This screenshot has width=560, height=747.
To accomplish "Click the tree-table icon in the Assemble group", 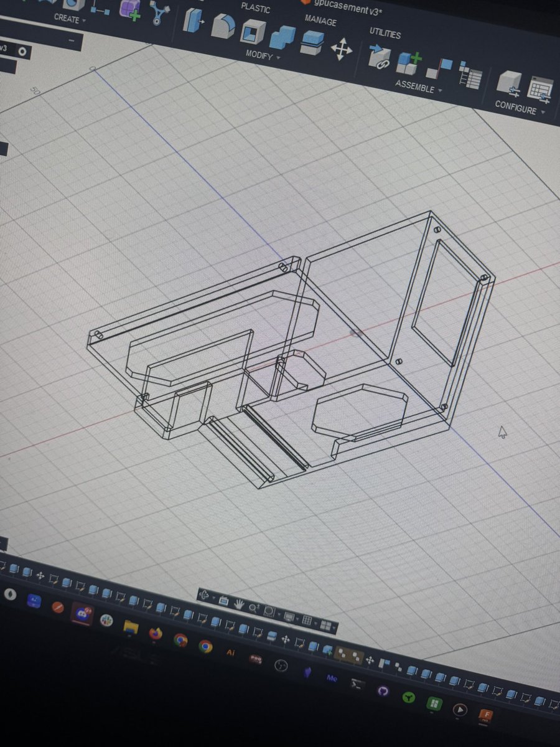I will click(x=470, y=76).
